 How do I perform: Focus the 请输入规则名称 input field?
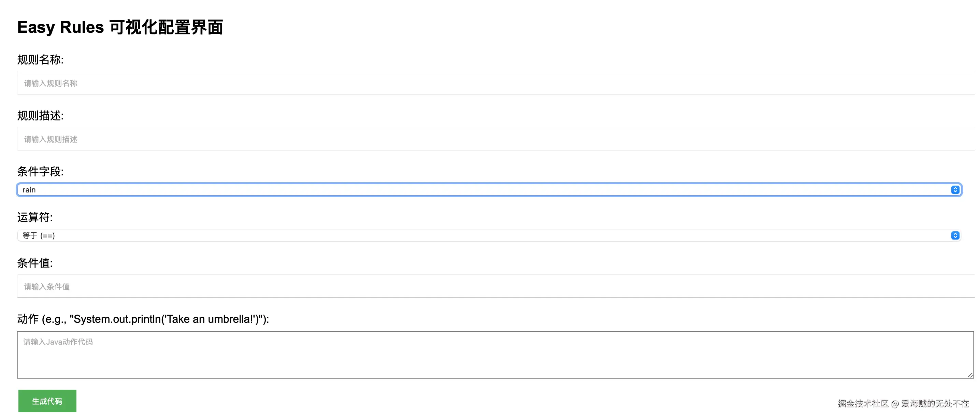[x=494, y=83]
